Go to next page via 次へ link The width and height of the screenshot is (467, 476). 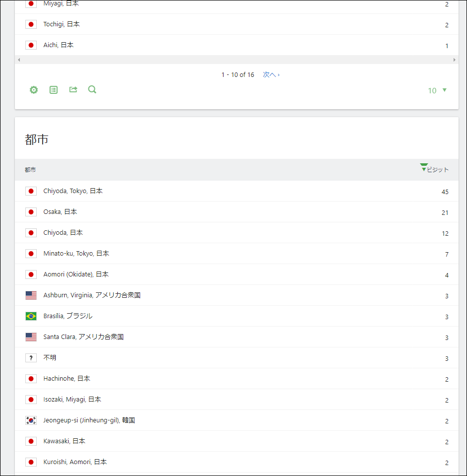coord(271,75)
